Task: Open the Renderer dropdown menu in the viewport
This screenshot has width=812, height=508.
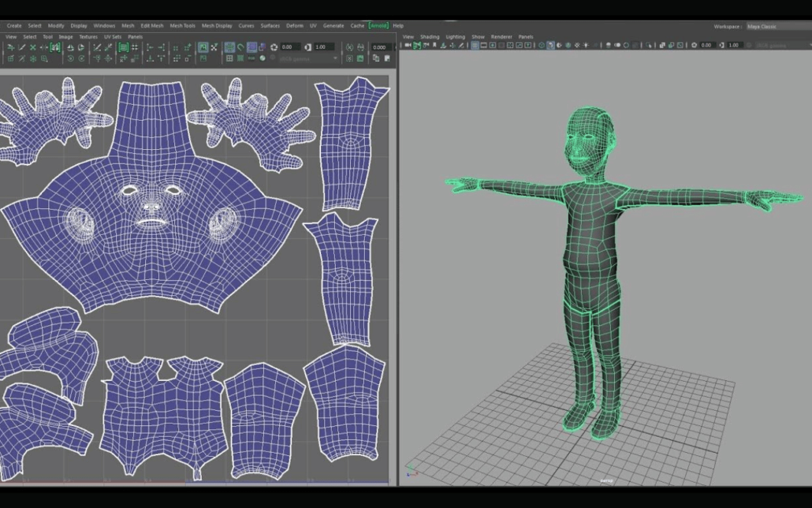Action: pyautogui.click(x=501, y=36)
